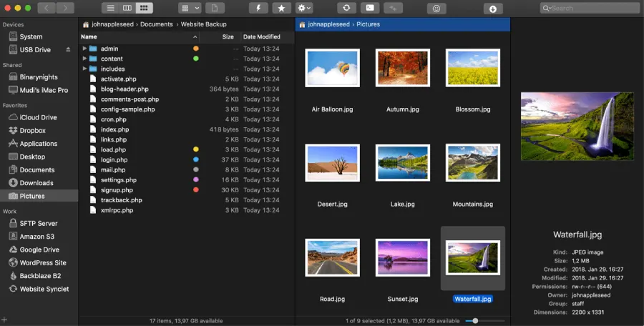Sort by Date Modified column header

click(268, 36)
